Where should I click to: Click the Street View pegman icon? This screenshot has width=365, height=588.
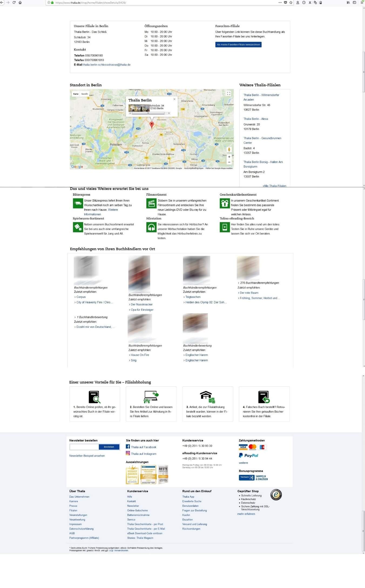[229, 149]
